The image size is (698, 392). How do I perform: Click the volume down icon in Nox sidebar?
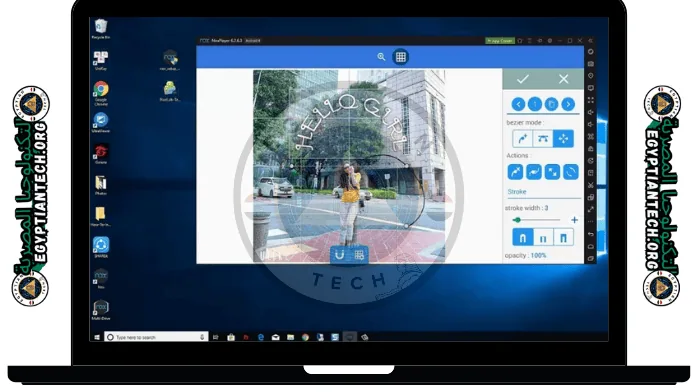[591, 124]
